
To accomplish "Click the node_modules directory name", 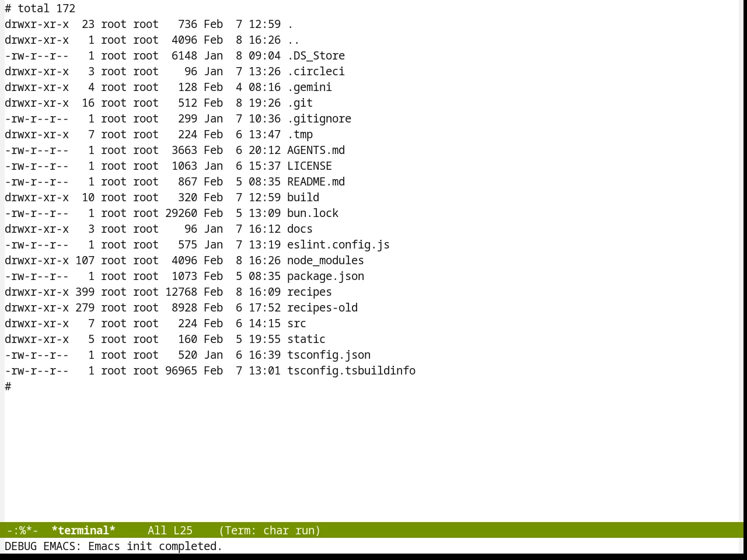I will [326, 260].
